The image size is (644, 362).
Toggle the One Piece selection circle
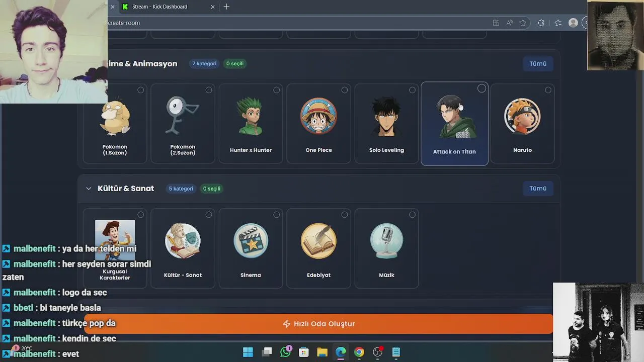(x=344, y=90)
